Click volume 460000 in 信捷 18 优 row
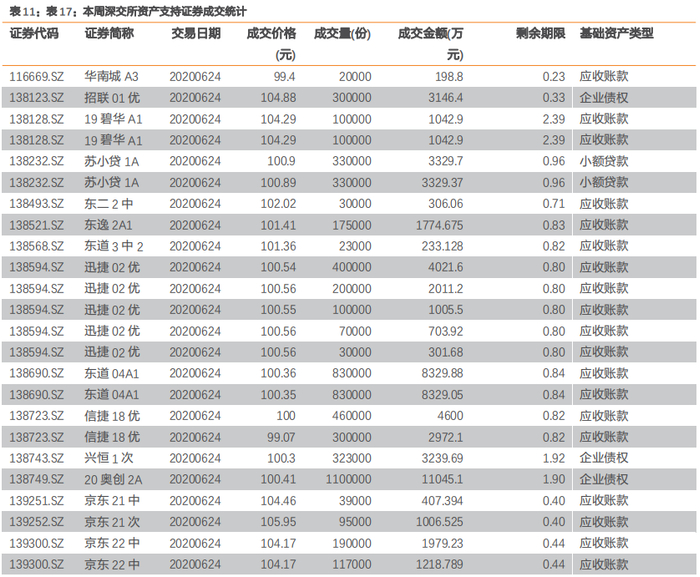700x577 pixels. pos(351,416)
